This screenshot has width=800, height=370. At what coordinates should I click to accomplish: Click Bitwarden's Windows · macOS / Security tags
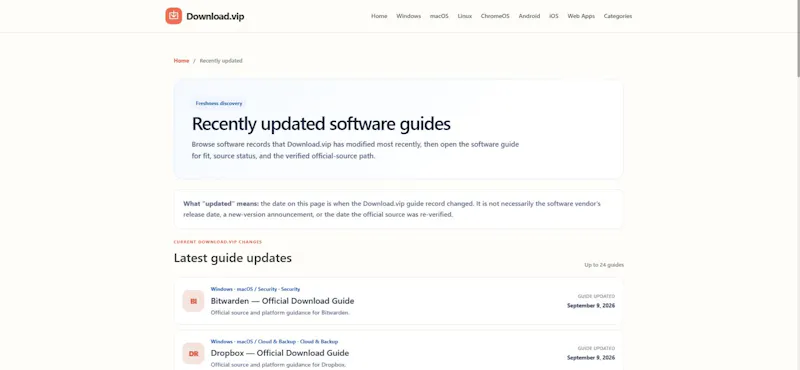(x=255, y=289)
